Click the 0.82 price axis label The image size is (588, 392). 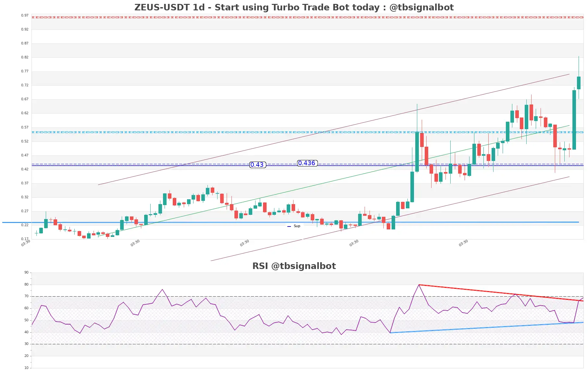tap(25, 57)
